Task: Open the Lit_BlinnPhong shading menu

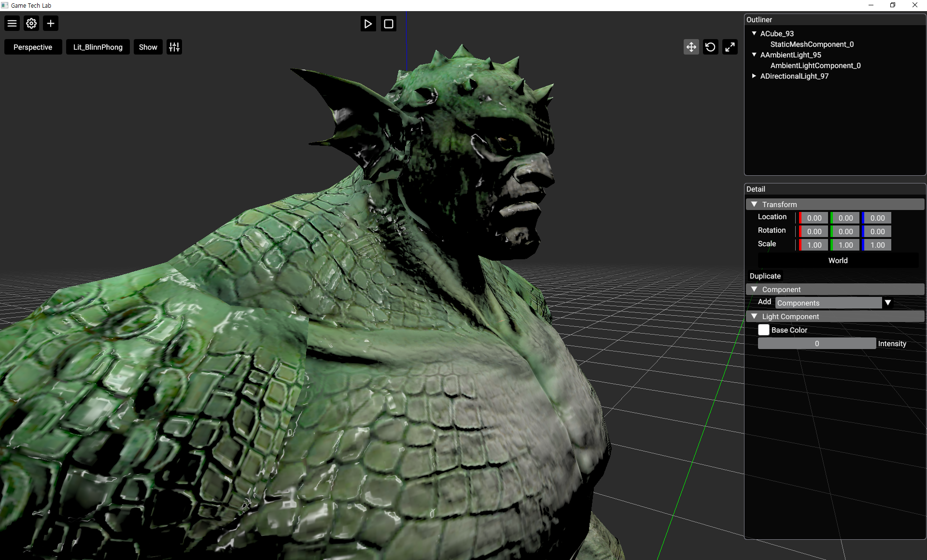Action: (98, 47)
